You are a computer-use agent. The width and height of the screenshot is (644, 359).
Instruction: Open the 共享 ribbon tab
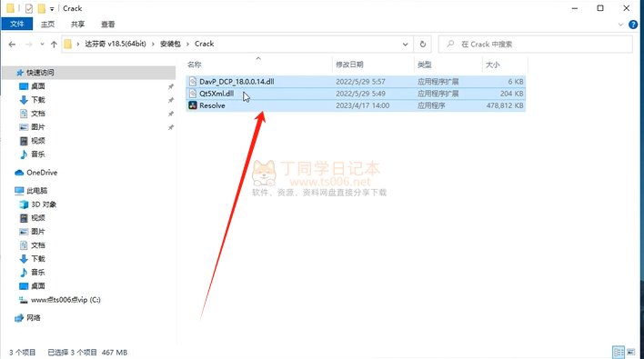(77, 25)
